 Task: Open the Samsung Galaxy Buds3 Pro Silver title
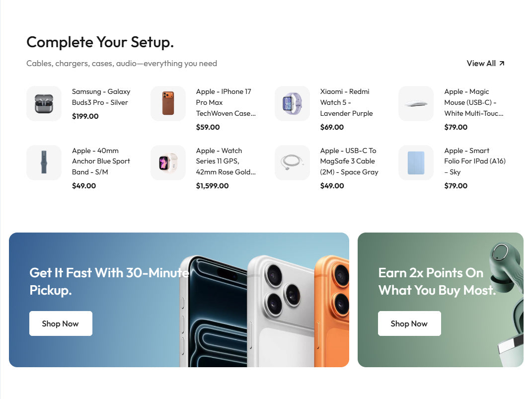[x=101, y=97]
